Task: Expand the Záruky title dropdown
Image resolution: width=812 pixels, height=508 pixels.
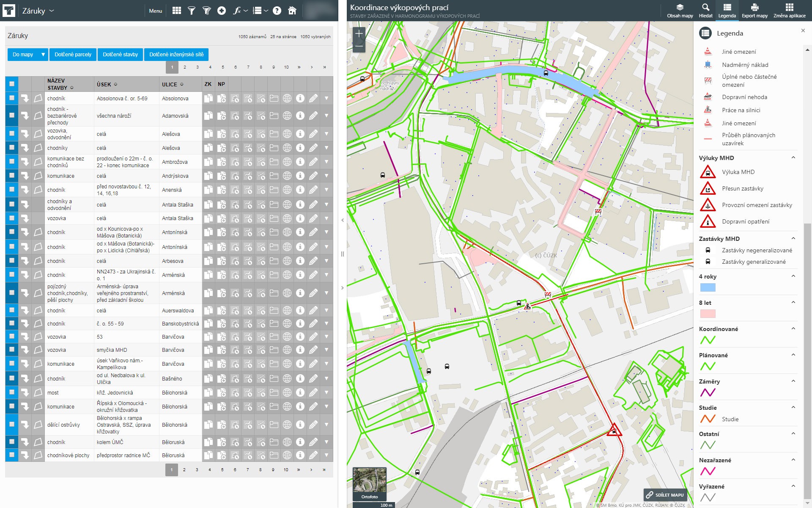Action: coord(52,11)
